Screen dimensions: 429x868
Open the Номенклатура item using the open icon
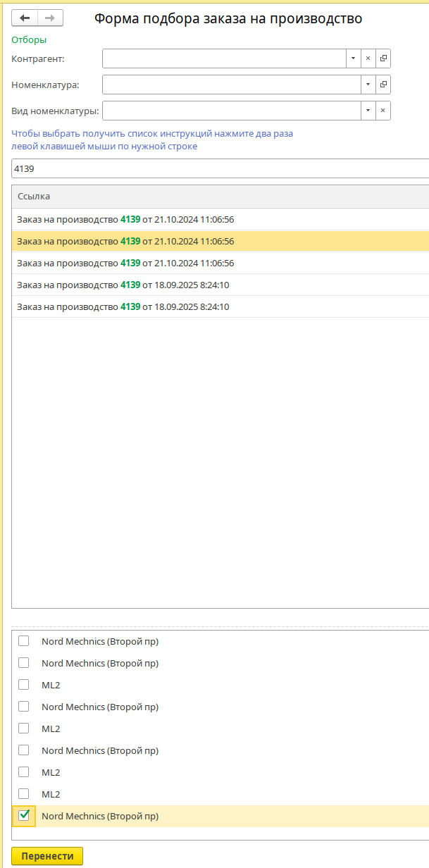pyautogui.click(x=383, y=85)
